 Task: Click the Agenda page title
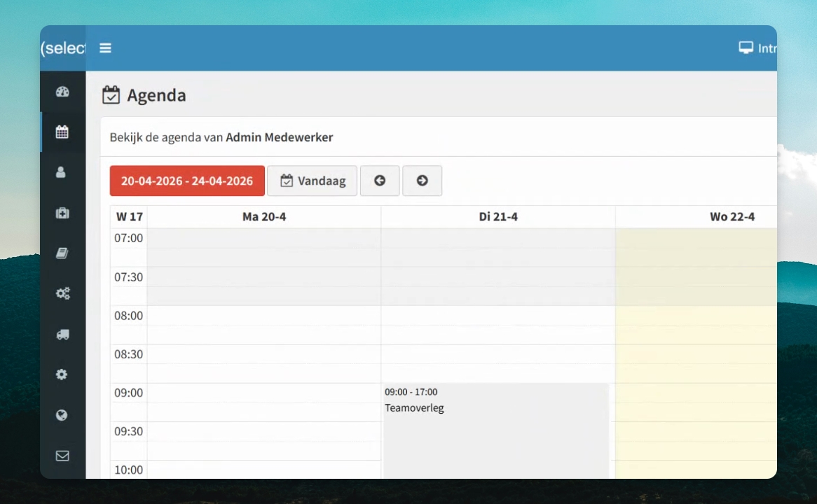click(156, 95)
